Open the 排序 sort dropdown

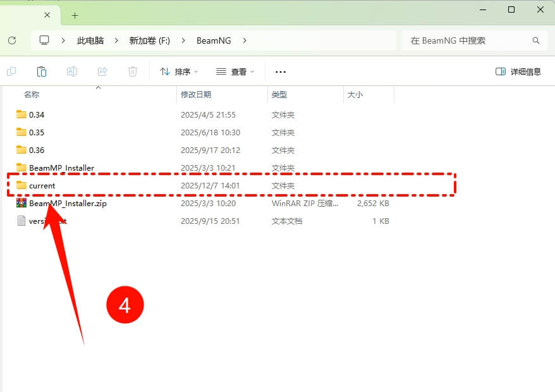point(179,71)
